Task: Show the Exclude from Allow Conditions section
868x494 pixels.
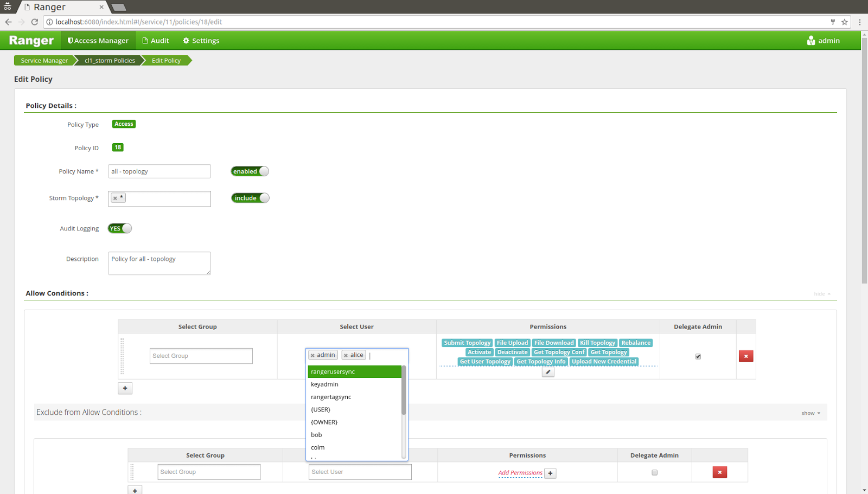Action: pos(809,413)
